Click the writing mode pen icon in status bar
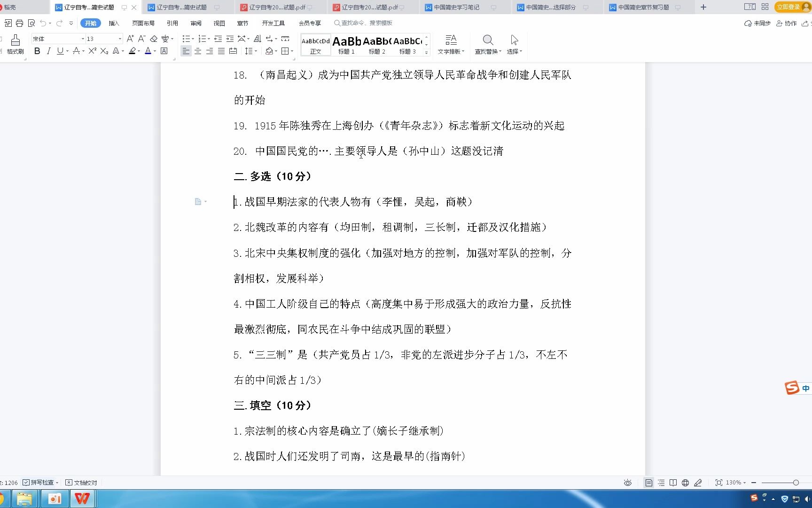Image resolution: width=812 pixels, height=508 pixels. pyautogui.click(x=698, y=483)
